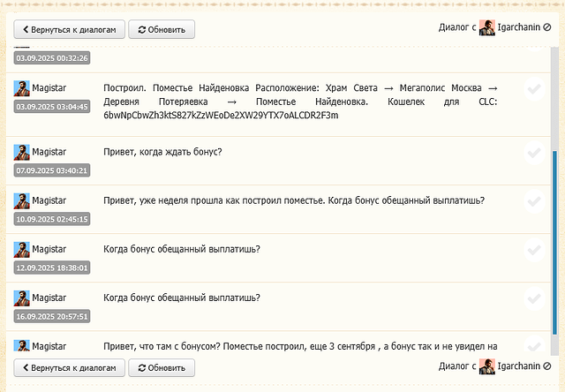Click timestamp 07.09.2025 03:40:21
The height and width of the screenshot is (392, 565).
pyautogui.click(x=52, y=170)
